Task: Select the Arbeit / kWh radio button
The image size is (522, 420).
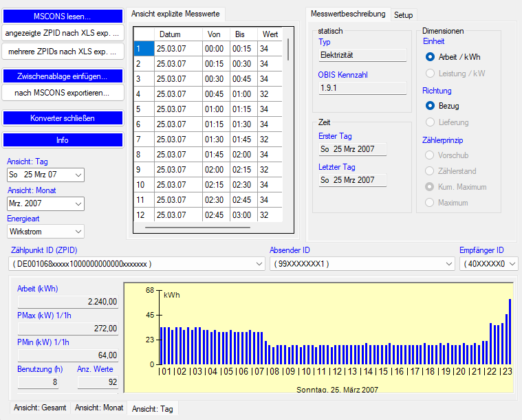Action: coord(431,57)
